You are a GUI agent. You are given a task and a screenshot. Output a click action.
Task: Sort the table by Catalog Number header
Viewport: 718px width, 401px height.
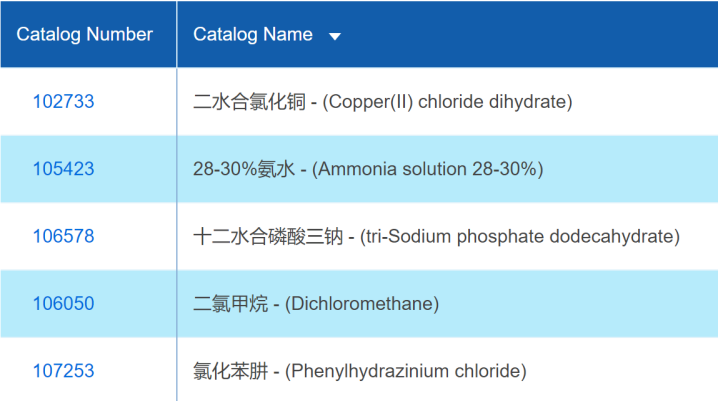85,35
